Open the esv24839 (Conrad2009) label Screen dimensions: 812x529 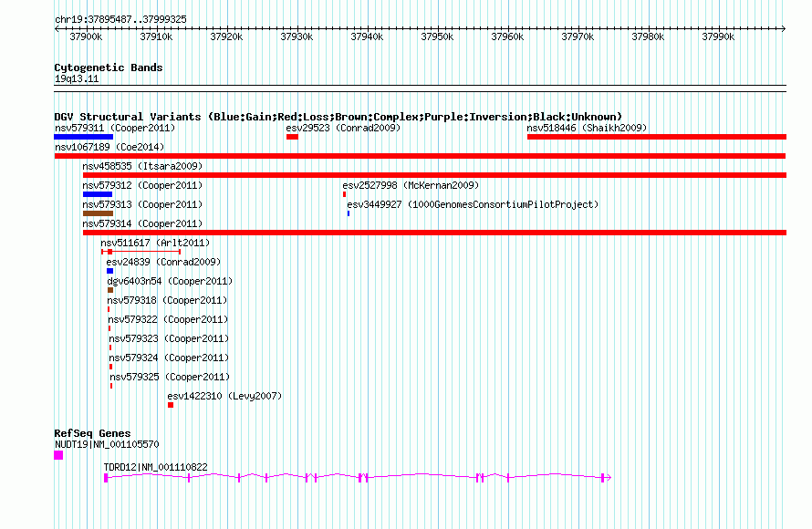point(163,262)
